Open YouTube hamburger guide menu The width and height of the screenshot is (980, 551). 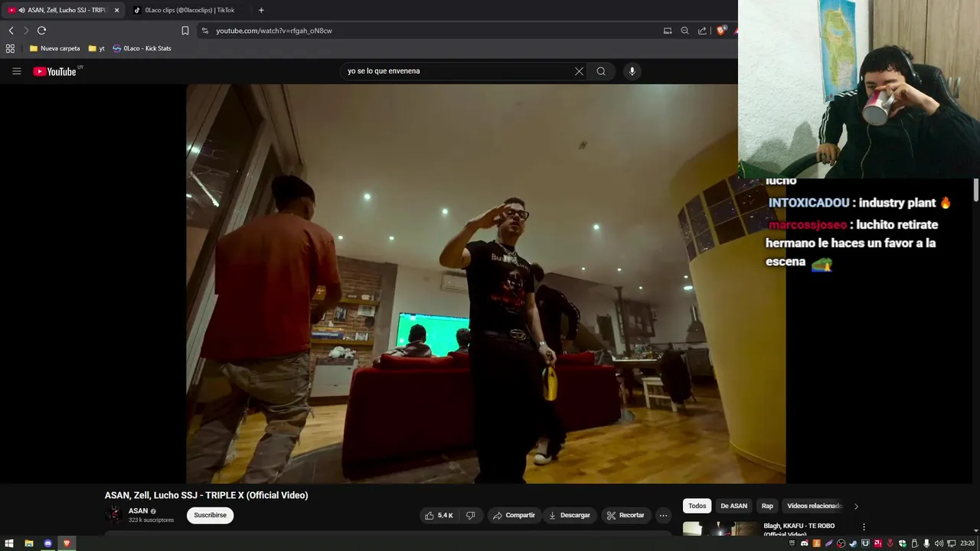[17, 71]
